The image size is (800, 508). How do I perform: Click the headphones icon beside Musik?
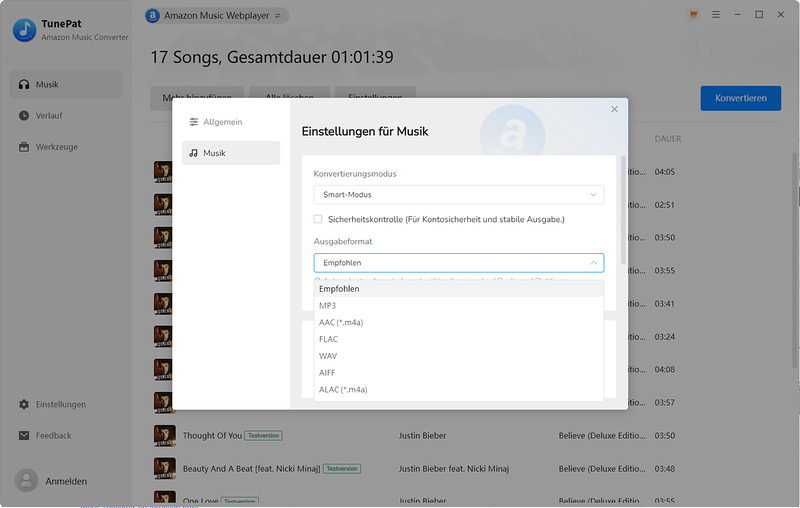[24, 84]
